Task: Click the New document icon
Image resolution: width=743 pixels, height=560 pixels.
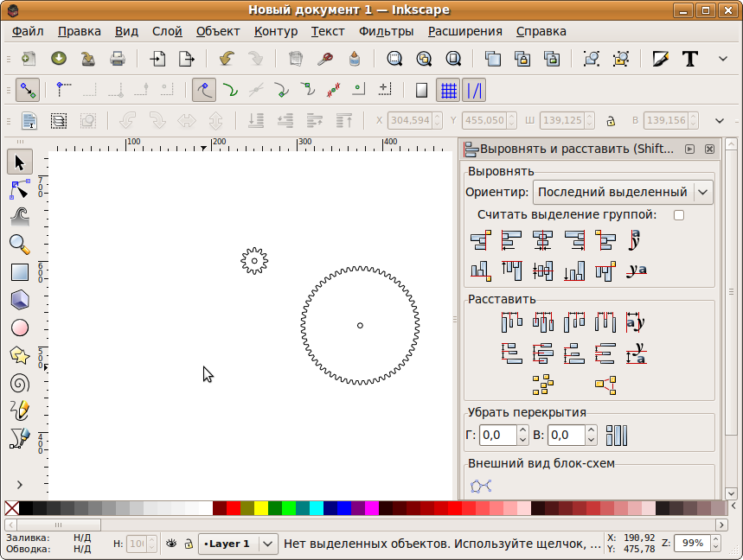Action: tap(29, 59)
